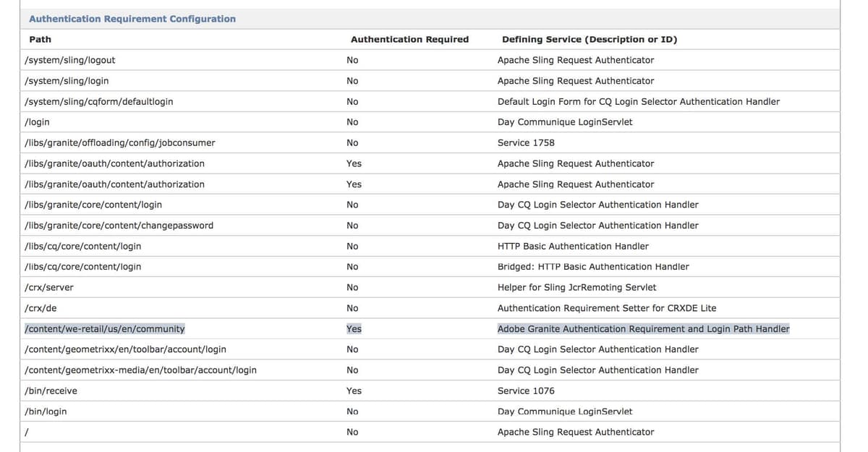868x452 pixels.
Task: Select the highlighted /content/we-retail/us/en/community row
Action: click(103, 328)
